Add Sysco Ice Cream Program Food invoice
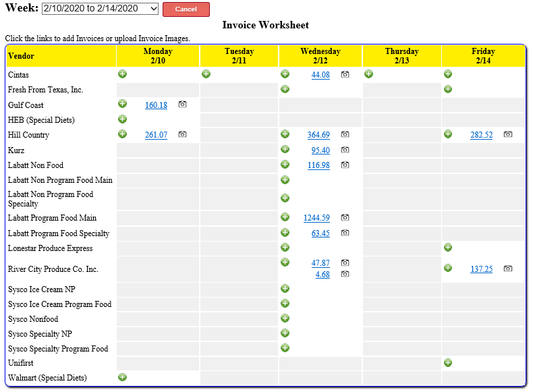 [x=285, y=303]
